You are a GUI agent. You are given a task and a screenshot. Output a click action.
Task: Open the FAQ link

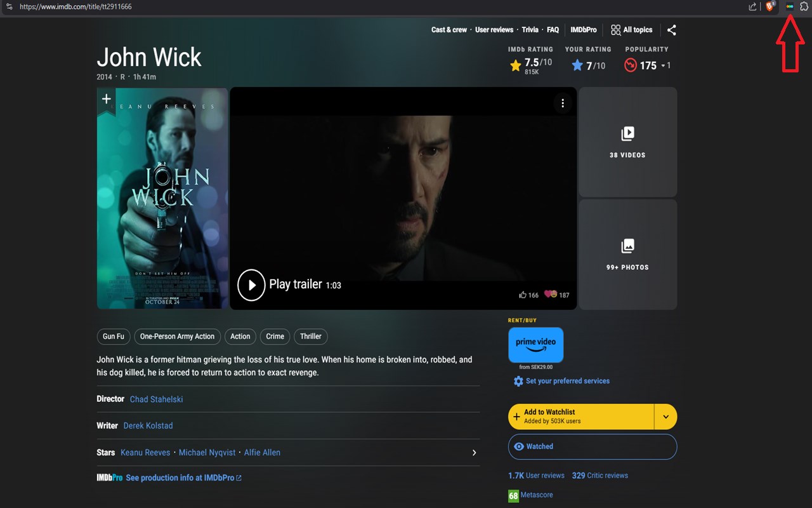553,30
